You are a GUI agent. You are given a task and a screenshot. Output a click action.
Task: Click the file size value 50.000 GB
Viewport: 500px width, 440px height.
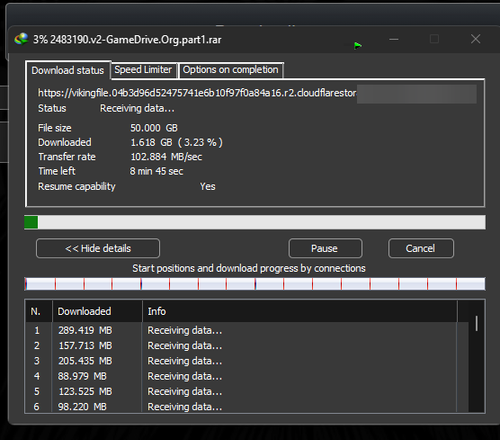[x=154, y=128]
